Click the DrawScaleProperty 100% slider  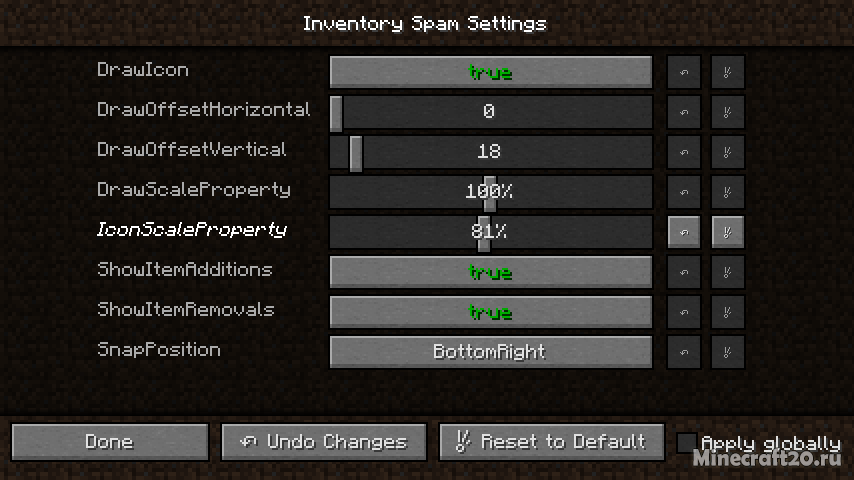pyautogui.click(x=491, y=192)
